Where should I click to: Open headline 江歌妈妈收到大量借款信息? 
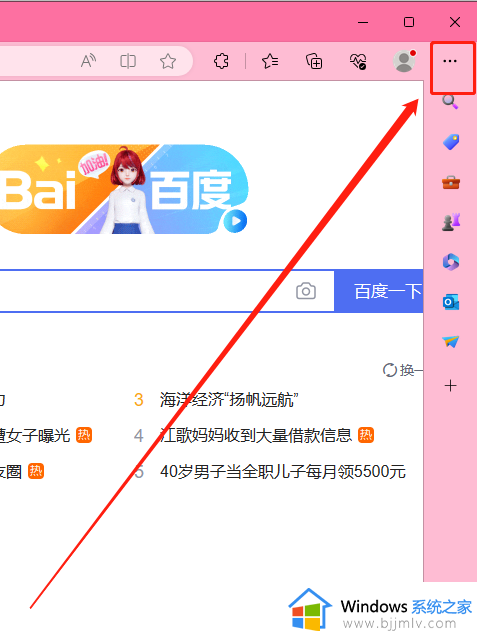(256, 436)
